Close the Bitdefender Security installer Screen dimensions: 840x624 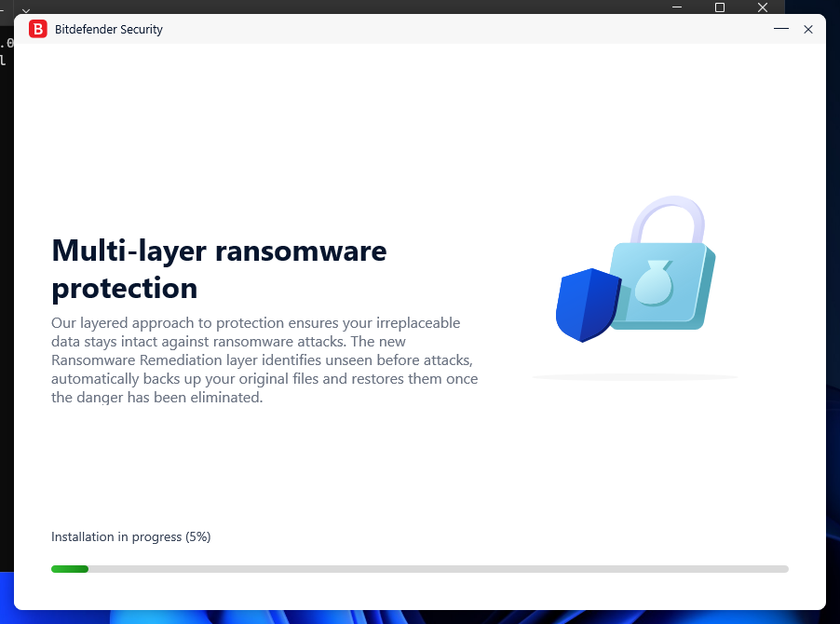(x=808, y=29)
